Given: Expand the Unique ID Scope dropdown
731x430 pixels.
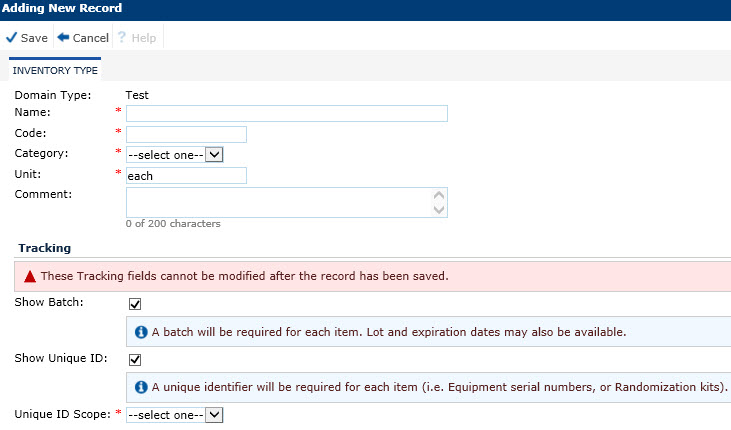Looking at the screenshot, I should point(174,414).
